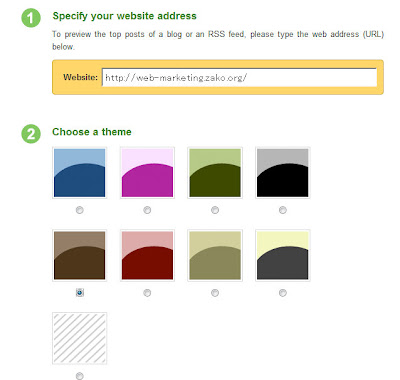Select the khaki tan theme swatch

[x=215, y=255]
